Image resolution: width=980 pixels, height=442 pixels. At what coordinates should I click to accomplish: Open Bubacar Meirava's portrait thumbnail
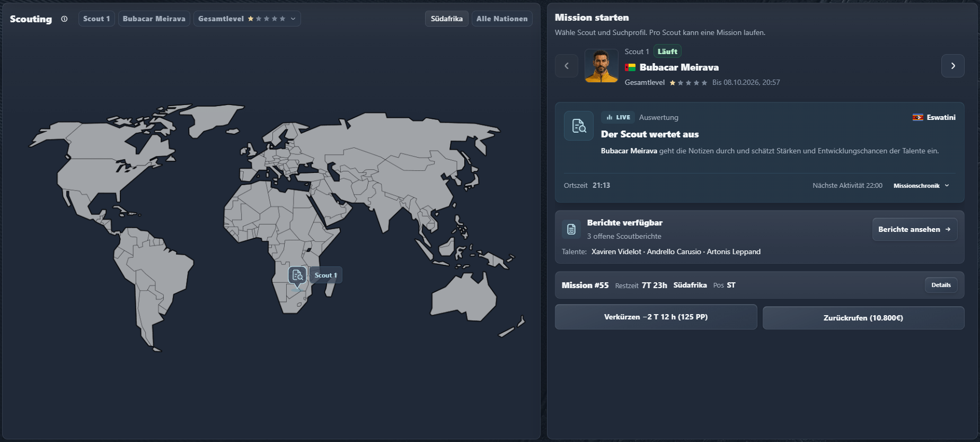[601, 66]
